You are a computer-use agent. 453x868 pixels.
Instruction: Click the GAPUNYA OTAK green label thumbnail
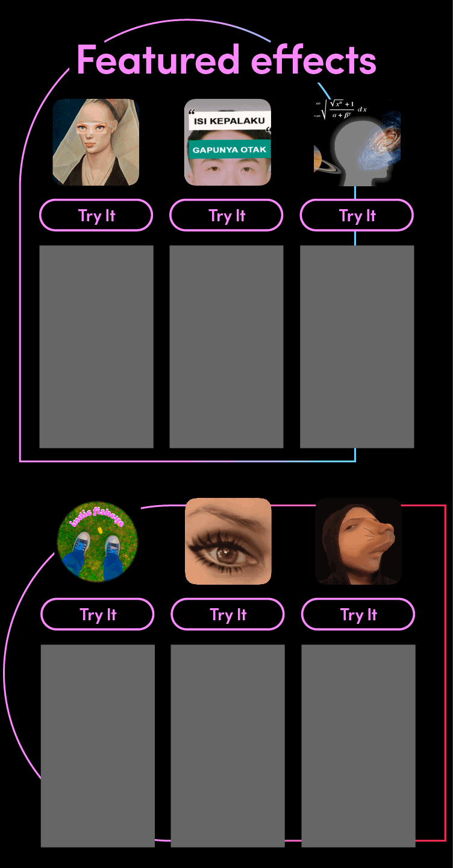coord(230,149)
